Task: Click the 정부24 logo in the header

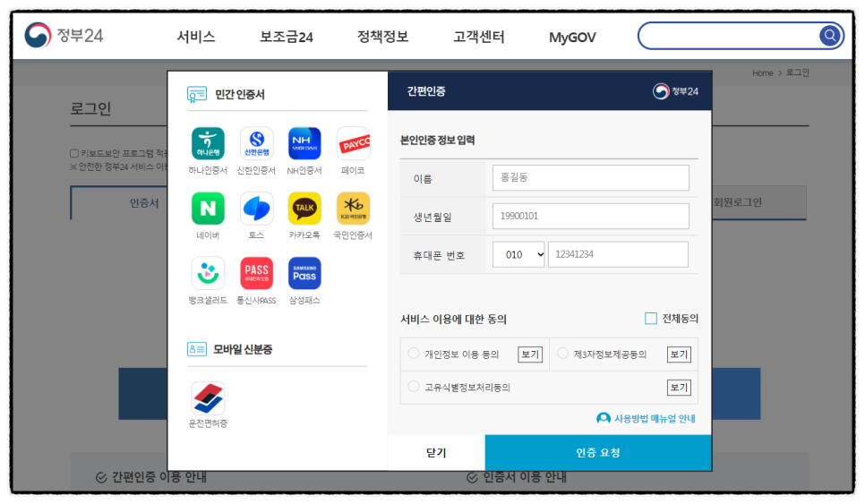Action: (x=64, y=35)
